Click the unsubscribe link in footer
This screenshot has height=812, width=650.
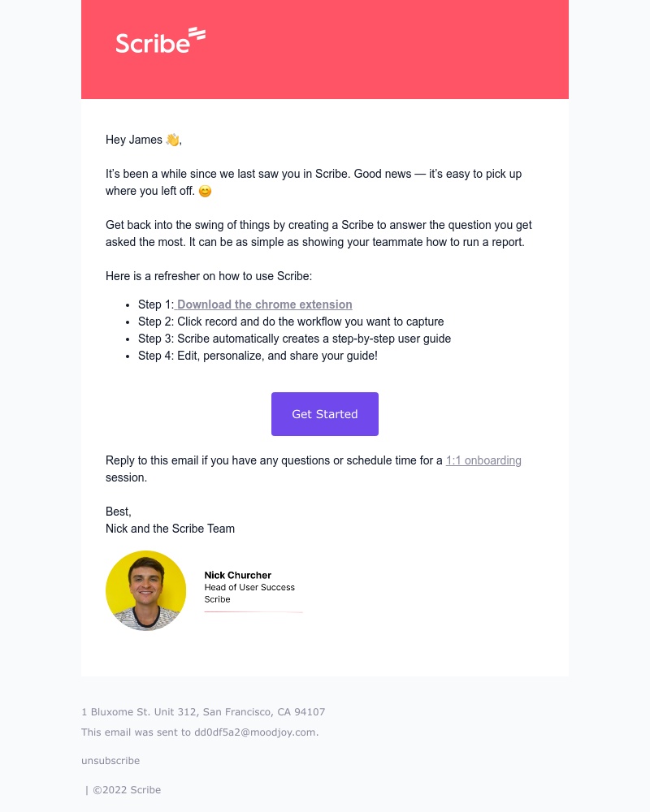[x=110, y=761]
